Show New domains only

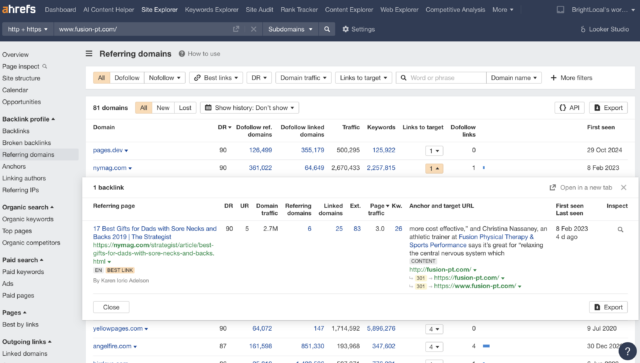(x=163, y=108)
